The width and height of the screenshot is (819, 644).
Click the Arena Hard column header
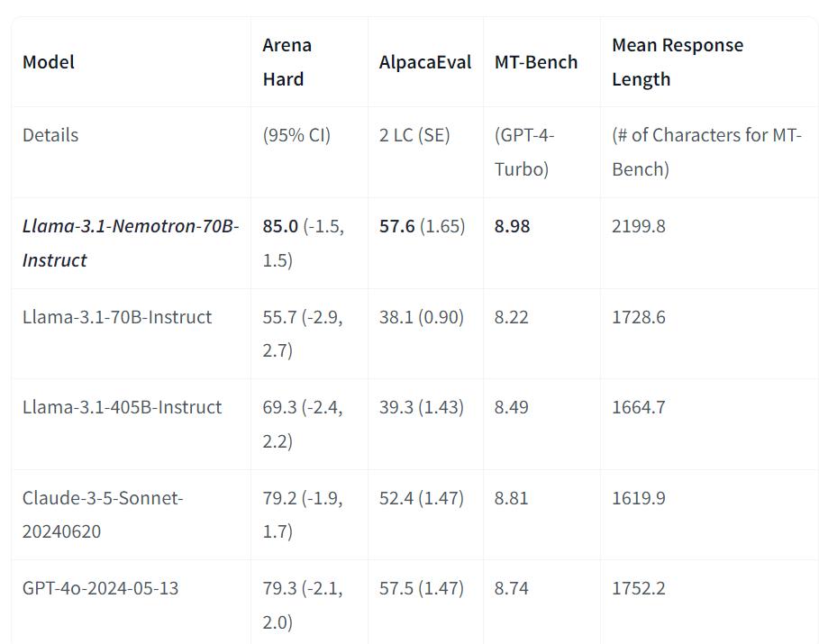coord(287,62)
